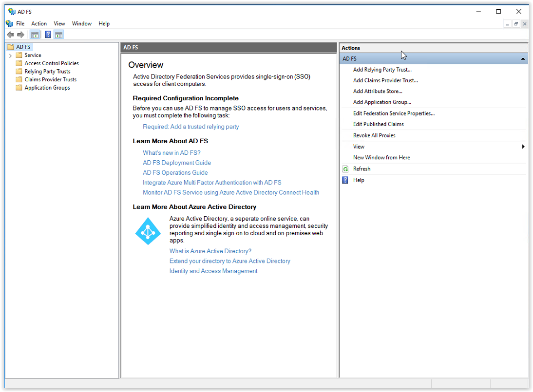This screenshot has width=533, height=392.
Task: Click the Actions pane header
Action: 434,48
